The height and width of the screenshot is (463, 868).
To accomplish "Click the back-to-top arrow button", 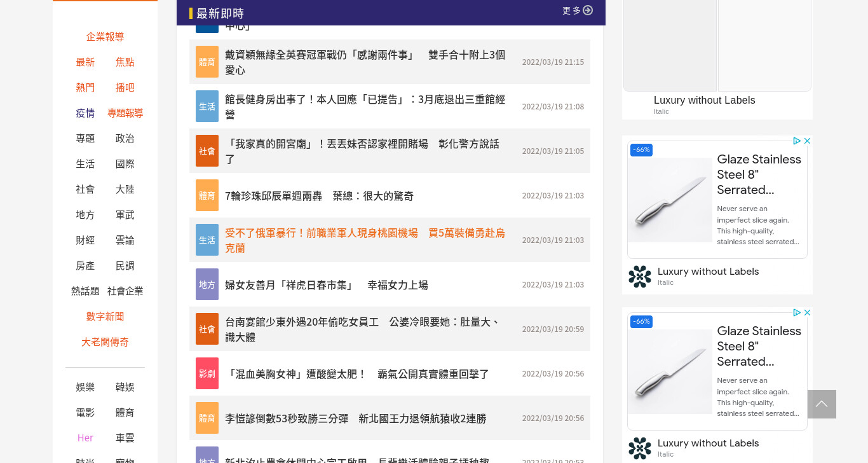I will click(822, 404).
